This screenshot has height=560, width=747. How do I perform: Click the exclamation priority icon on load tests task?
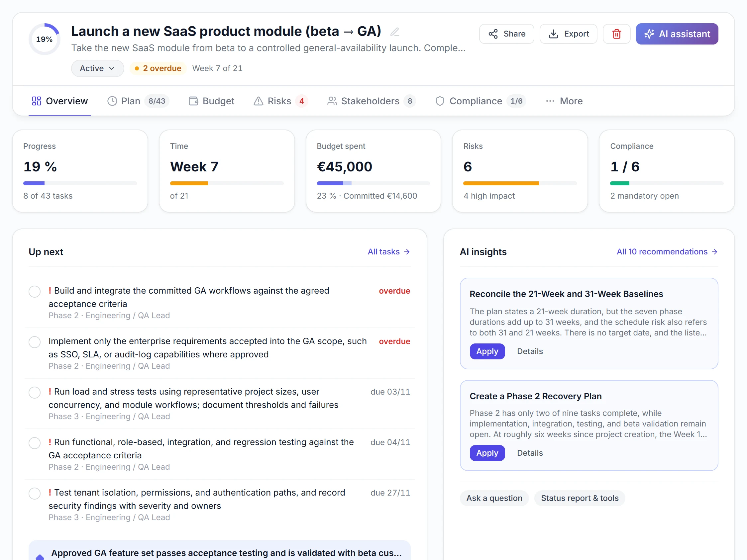[x=50, y=391]
